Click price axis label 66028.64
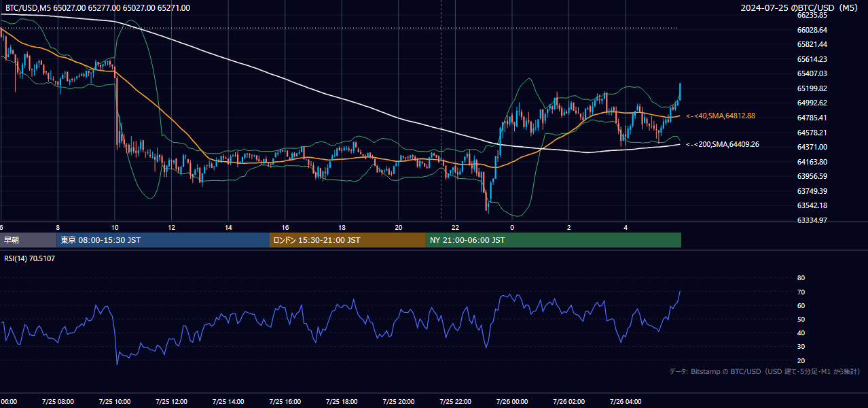 pyautogui.click(x=812, y=30)
